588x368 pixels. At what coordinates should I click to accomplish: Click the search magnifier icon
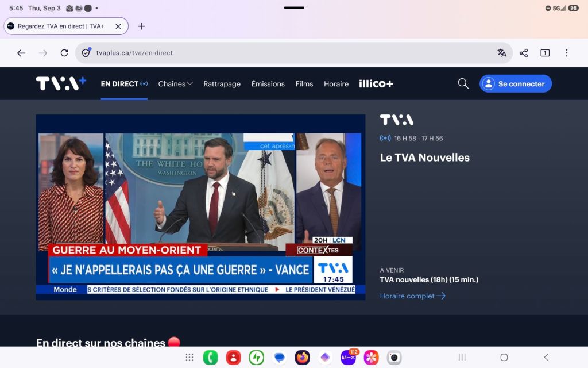(463, 83)
